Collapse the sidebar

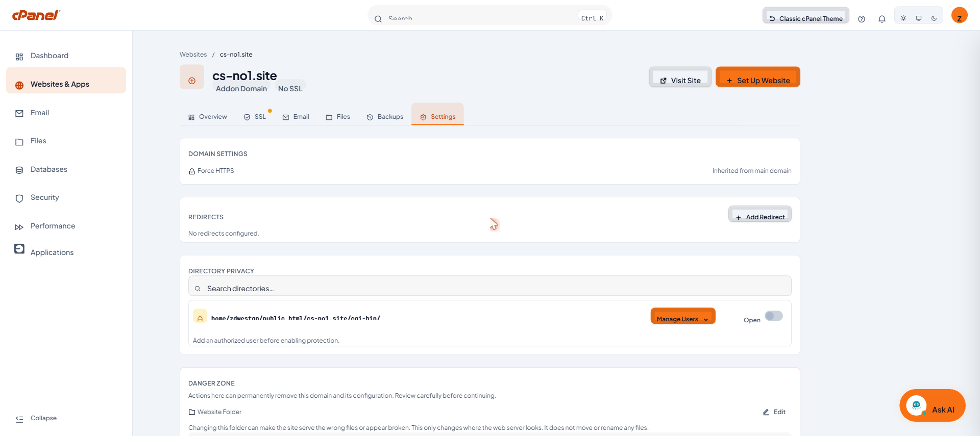[36, 418]
